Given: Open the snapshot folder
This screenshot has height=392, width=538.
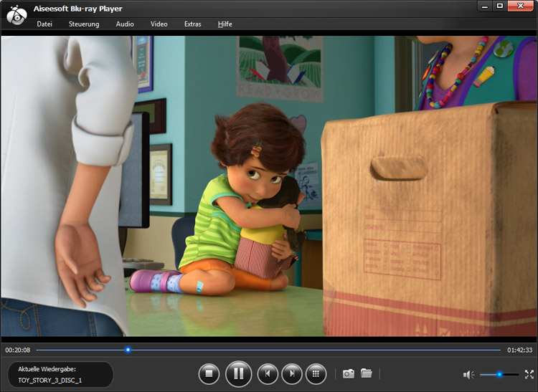Looking at the screenshot, I should pyautogui.click(x=367, y=373).
